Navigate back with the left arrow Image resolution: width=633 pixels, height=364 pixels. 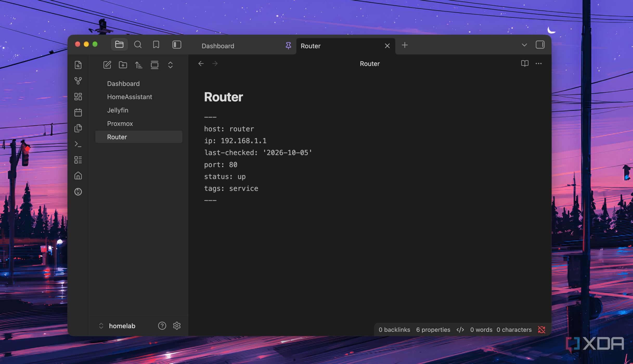[201, 63]
